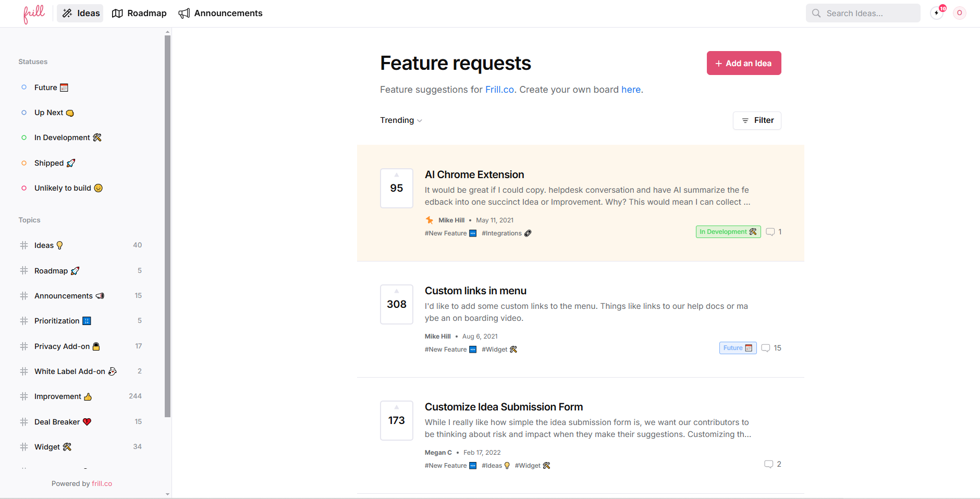Open the Filter options
Screen dimensions: 980x499
(x=757, y=120)
